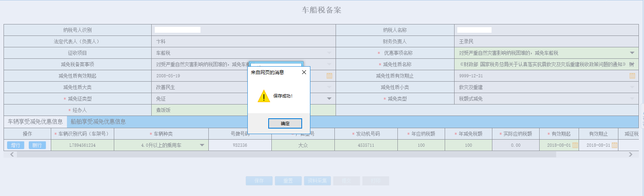
Task: Click the 有效期止 date field 2018-08-31
Action: (598, 145)
